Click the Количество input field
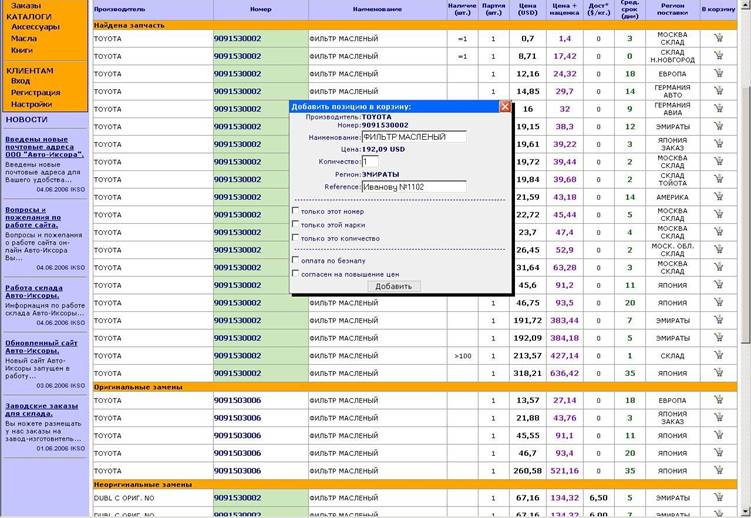Viewport: 751px width, 518px height. [370, 162]
